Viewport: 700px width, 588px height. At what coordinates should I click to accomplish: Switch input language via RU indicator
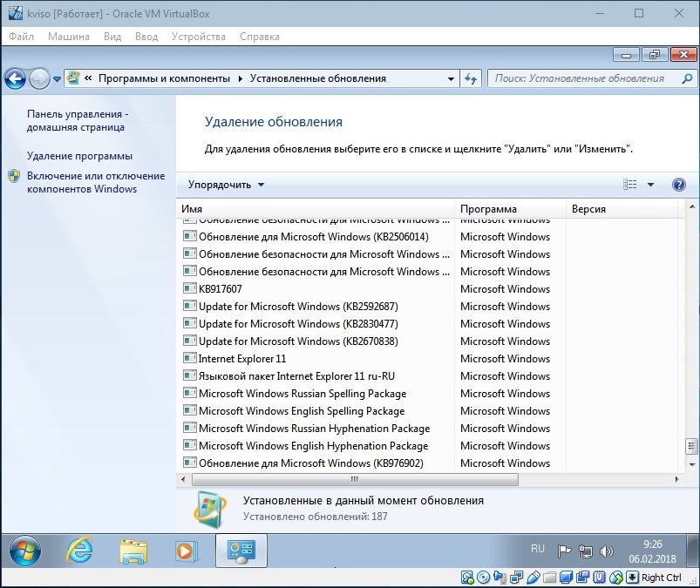pyautogui.click(x=538, y=548)
